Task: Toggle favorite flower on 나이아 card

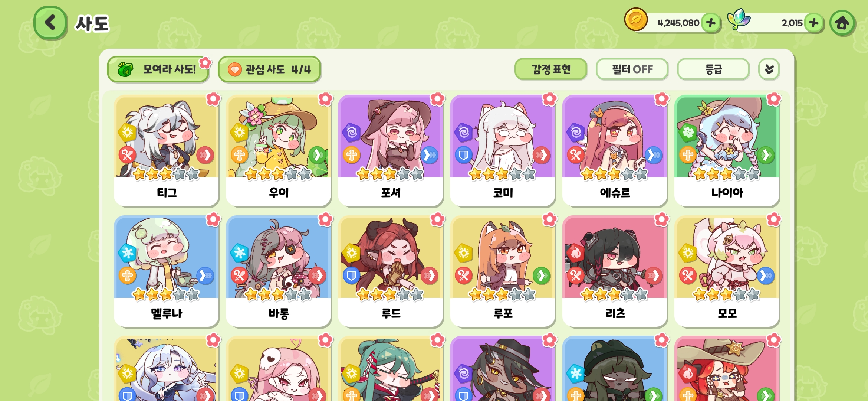Action: [774, 99]
